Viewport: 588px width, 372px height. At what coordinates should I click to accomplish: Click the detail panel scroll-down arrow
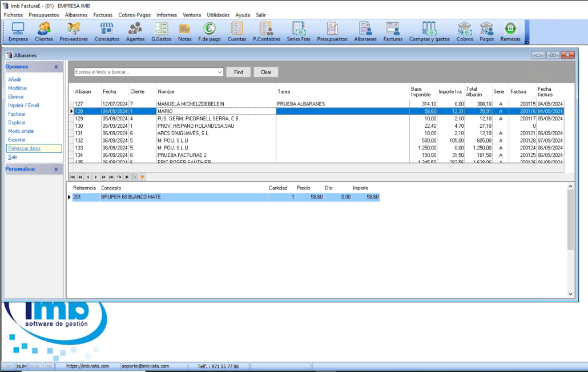point(570,294)
